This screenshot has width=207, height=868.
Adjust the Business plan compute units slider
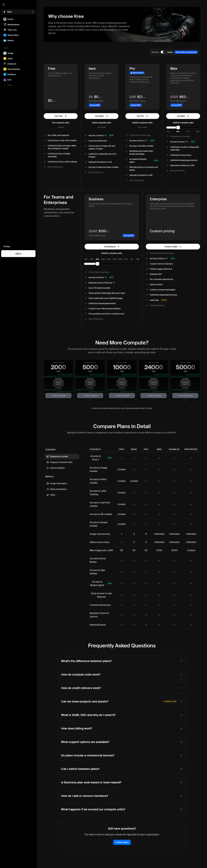[x=97, y=264]
